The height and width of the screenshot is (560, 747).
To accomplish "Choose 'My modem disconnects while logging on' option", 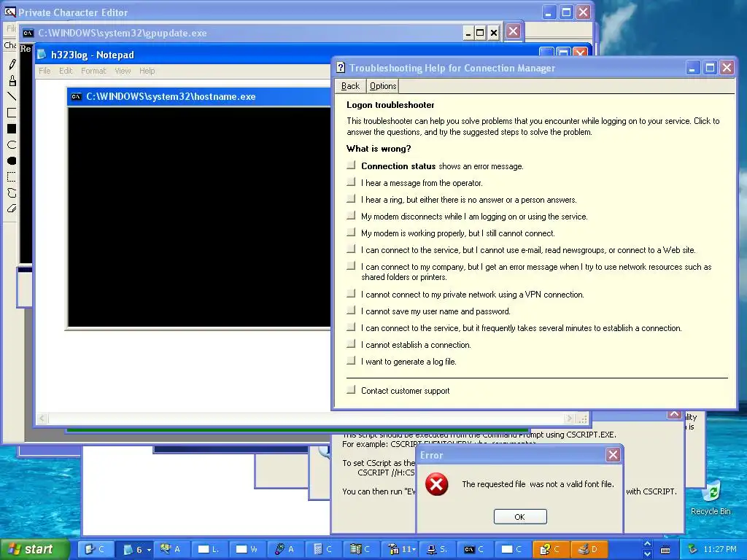I will click(x=351, y=216).
